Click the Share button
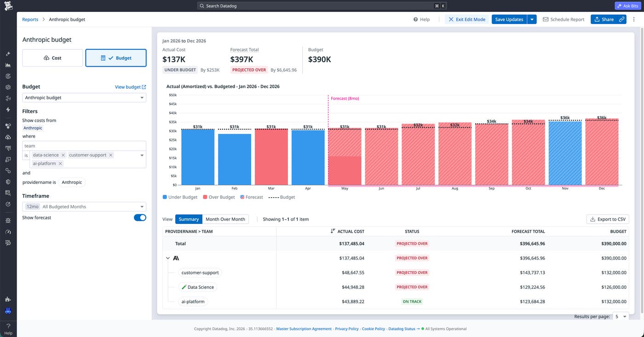The image size is (644, 337). tap(604, 19)
